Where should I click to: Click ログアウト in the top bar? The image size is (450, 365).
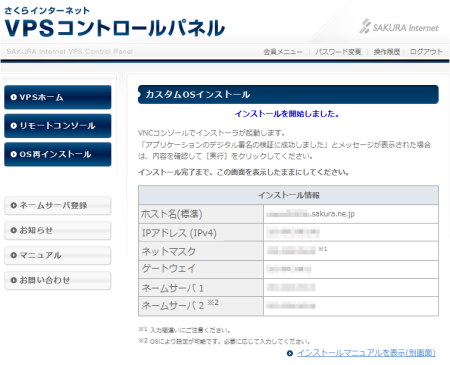tap(426, 52)
